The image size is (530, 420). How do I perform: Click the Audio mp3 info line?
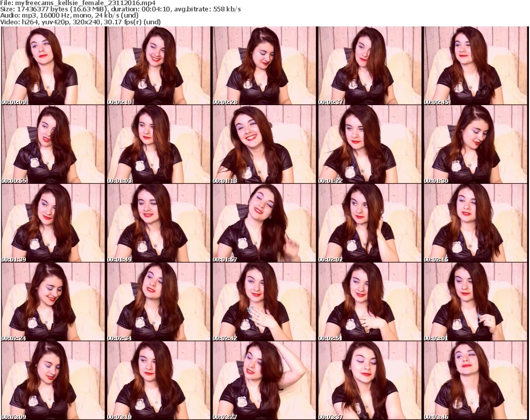[69, 16]
